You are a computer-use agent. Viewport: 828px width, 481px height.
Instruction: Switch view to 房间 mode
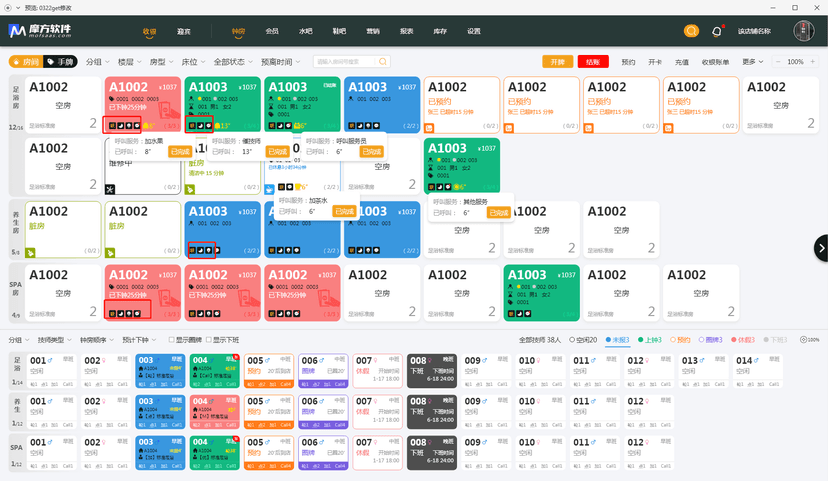click(26, 62)
